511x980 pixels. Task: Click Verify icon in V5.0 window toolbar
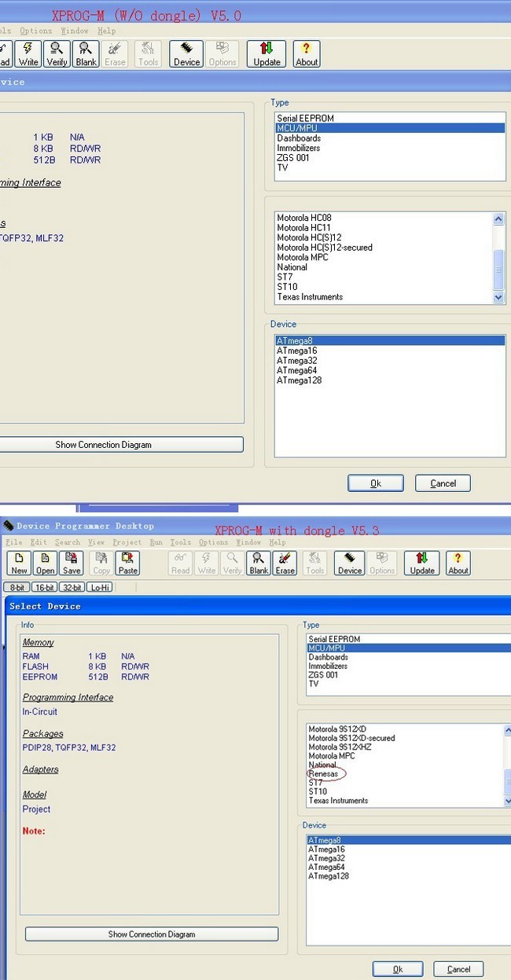tap(57, 54)
